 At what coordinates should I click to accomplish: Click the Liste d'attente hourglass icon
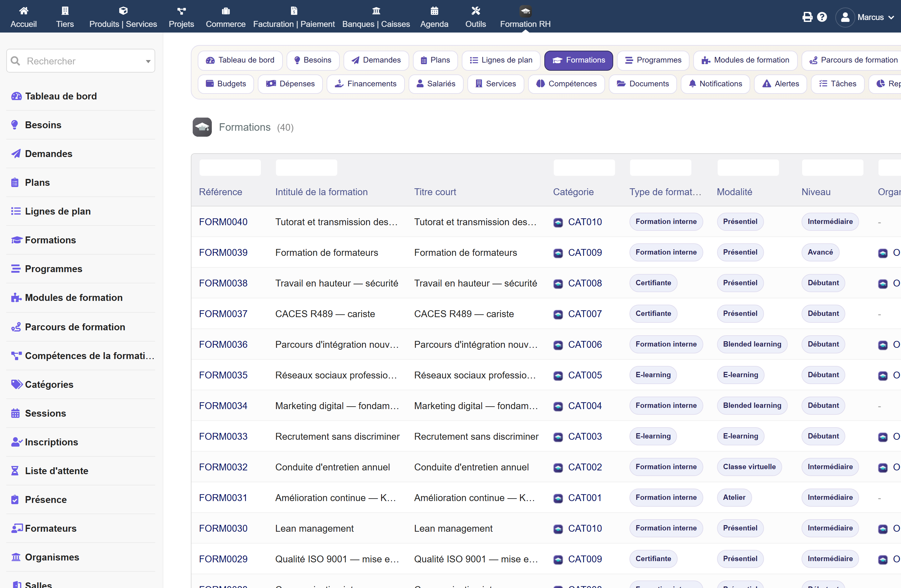pyautogui.click(x=15, y=471)
